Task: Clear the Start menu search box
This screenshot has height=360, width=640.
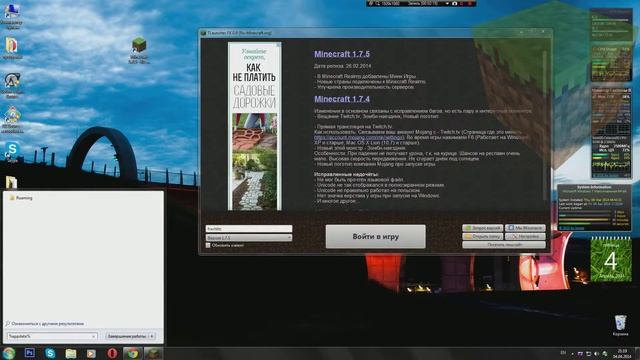Action: [93, 336]
